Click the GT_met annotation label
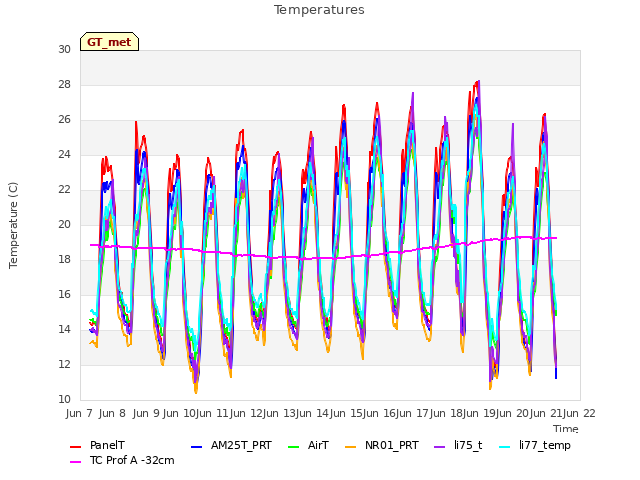Screen dimensions: 640x480 click(x=109, y=42)
